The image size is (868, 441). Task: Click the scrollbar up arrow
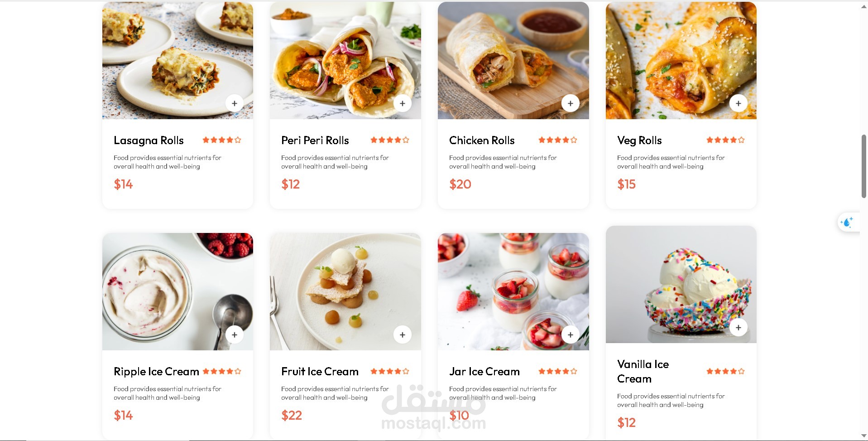[863, 6]
